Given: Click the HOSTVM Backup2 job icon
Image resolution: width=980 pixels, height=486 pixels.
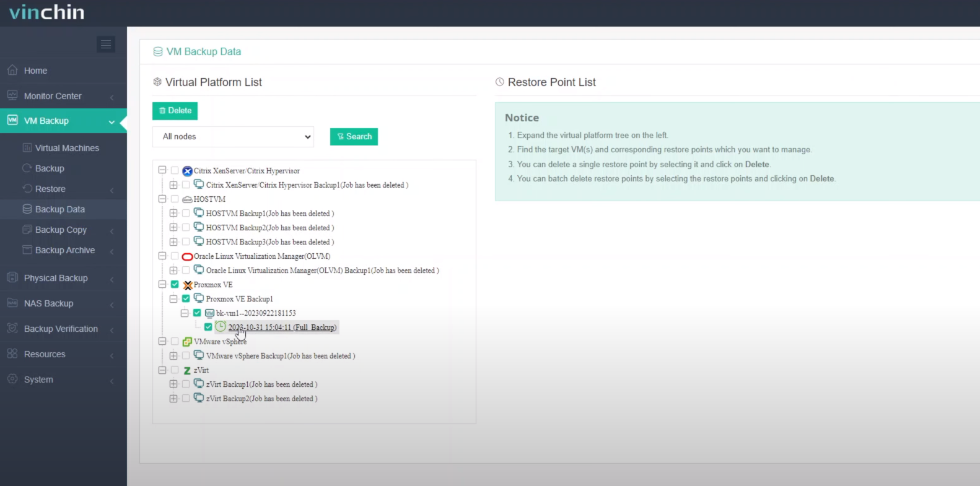Looking at the screenshot, I should (x=199, y=227).
